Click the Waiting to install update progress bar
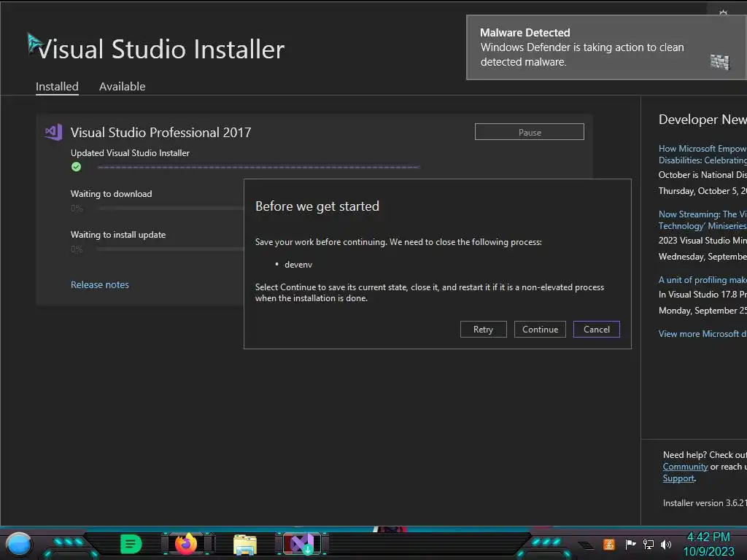The width and height of the screenshot is (747, 560). [x=171, y=249]
